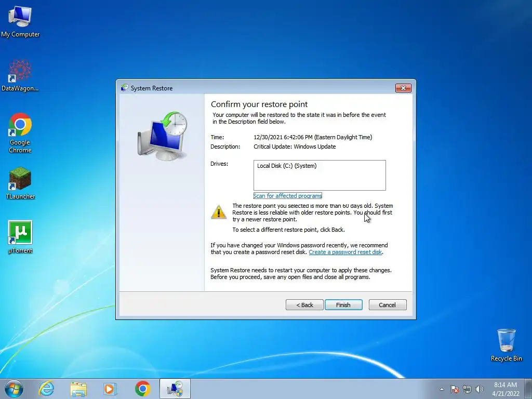Viewport: 532px width, 399px height.
Task: Go Back to choose another restore point
Action: tap(304, 304)
